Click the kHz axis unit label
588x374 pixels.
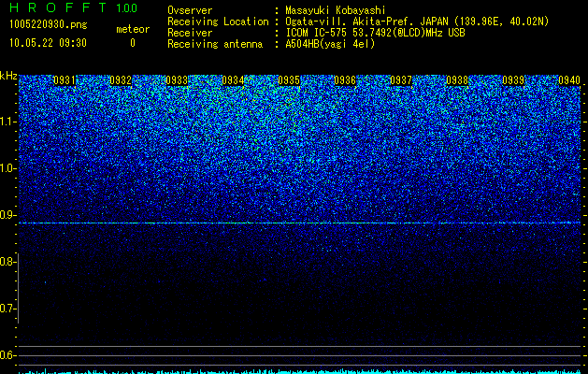[x=8, y=76]
